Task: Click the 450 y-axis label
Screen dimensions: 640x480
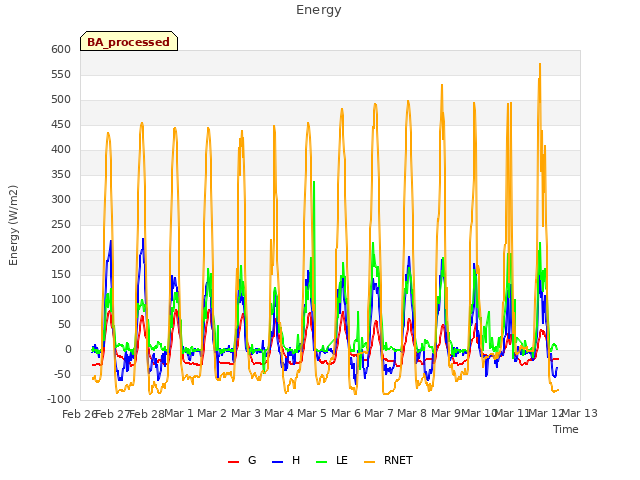Action: tap(61, 124)
